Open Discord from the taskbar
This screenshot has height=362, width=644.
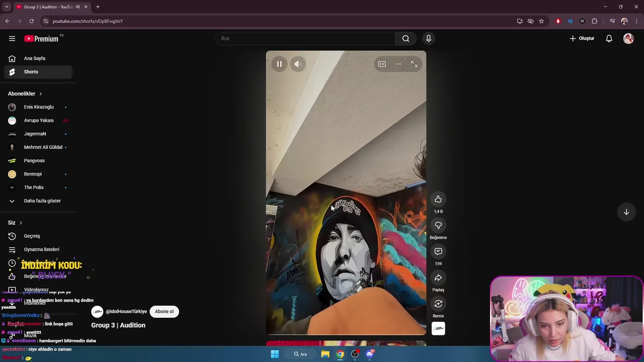pyautogui.click(x=370, y=354)
